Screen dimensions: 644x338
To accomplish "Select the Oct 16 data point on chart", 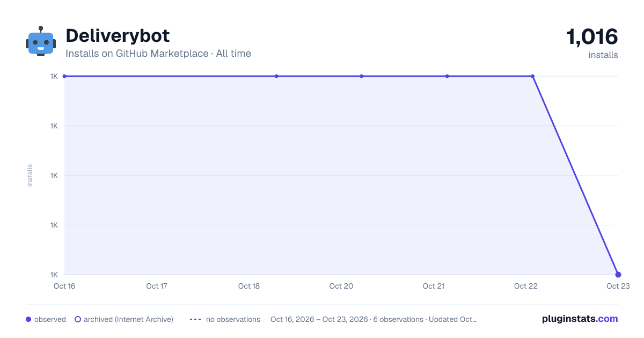I will tap(64, 76).
